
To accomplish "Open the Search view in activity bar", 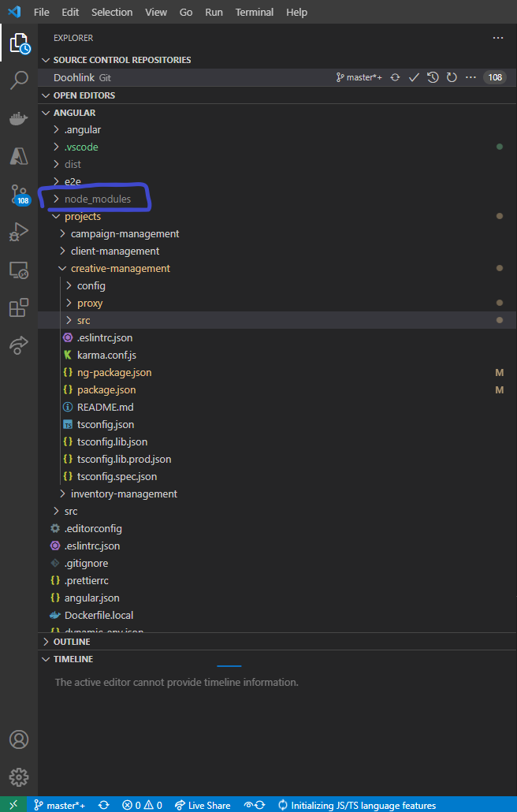I will (x=19, y=80).
